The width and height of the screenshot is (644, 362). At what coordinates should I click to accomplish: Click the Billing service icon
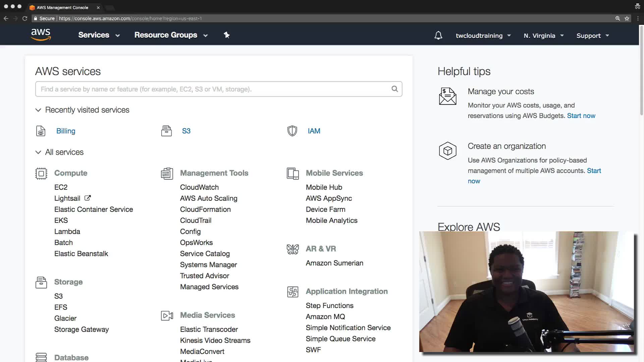coord(41,131)
